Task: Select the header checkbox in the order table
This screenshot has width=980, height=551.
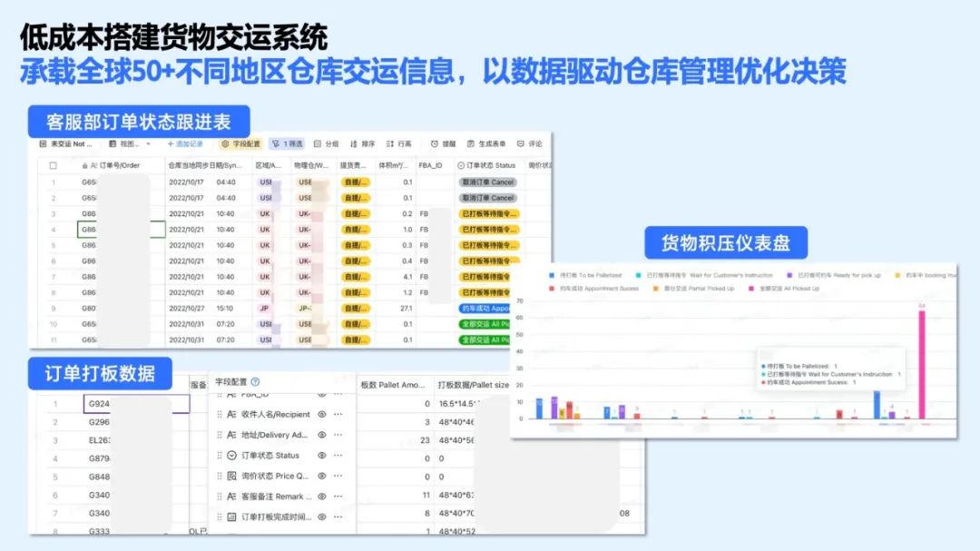Action: (x=51, y=165)
